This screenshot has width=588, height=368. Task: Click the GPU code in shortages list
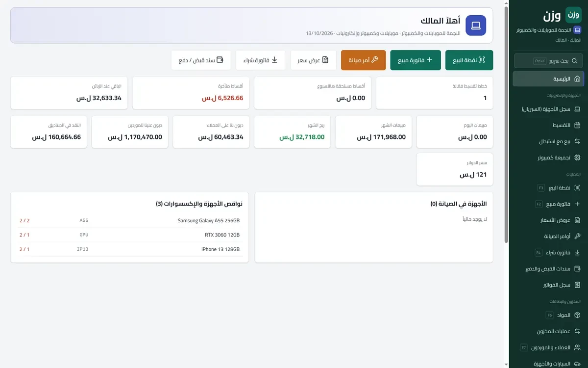click(84, 235)
